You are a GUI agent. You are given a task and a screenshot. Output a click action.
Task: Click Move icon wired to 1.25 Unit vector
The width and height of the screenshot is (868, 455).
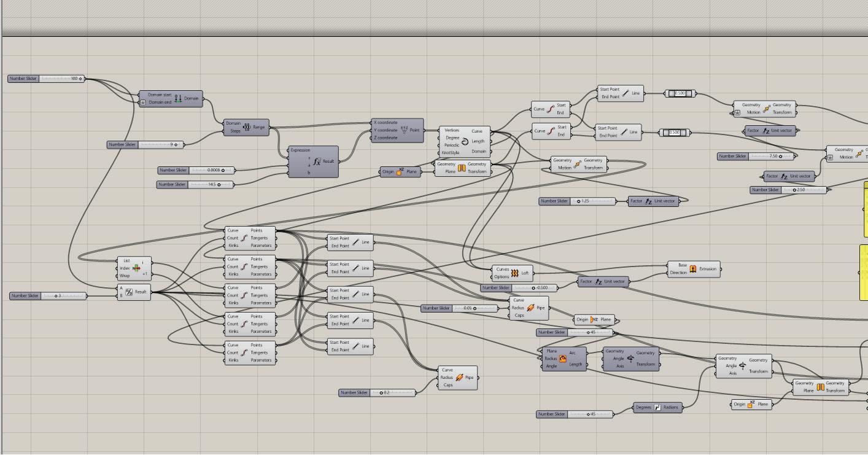pos(578,164)
